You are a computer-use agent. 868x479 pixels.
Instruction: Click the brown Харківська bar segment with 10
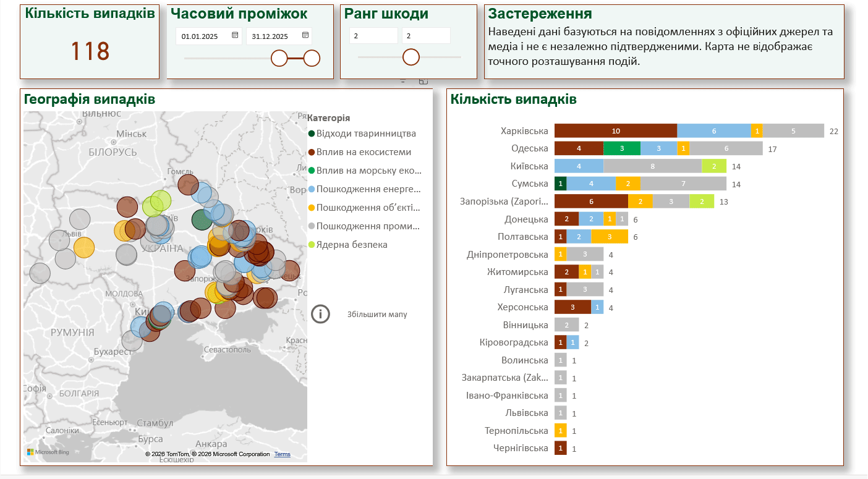[615, 131]
